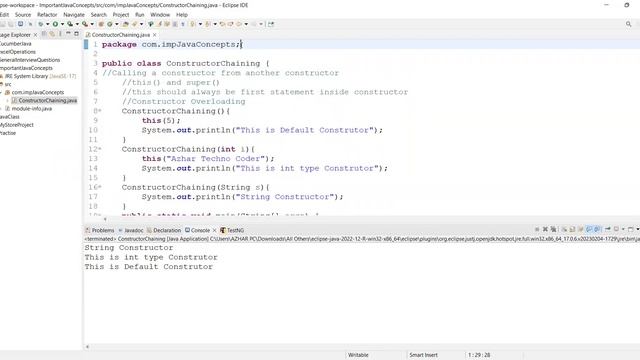Click the New Java Package toolbar icon
The width and height of the screenshot is (640, 360).
pyautogui.click(x=100, y=24)
